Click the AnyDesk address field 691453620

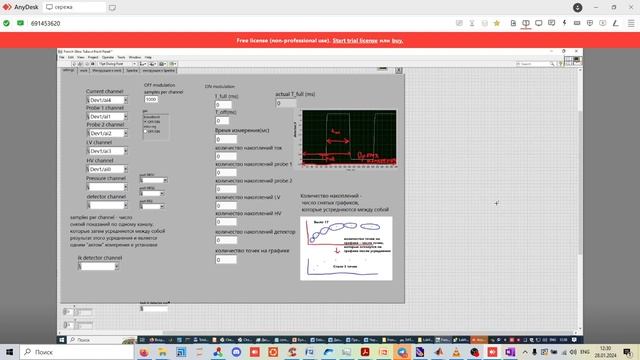46,23
